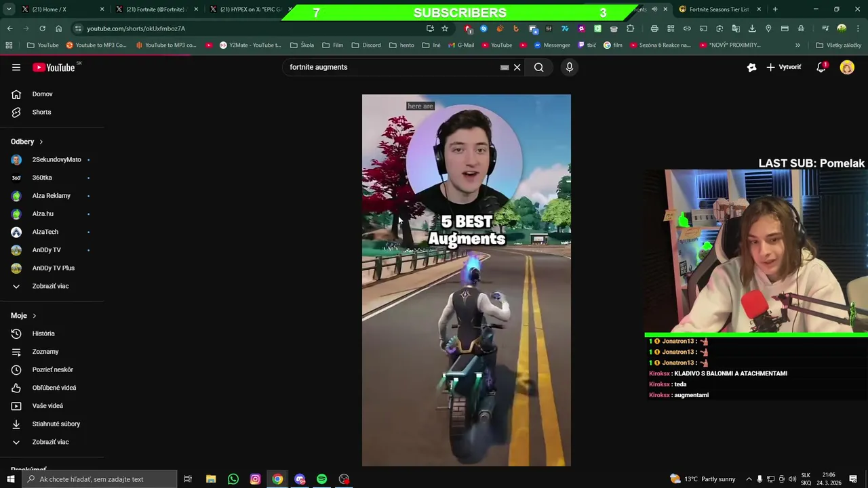Open the apps grid in bookmarks bar
868x488 pixels.
(x=9, y=45)
